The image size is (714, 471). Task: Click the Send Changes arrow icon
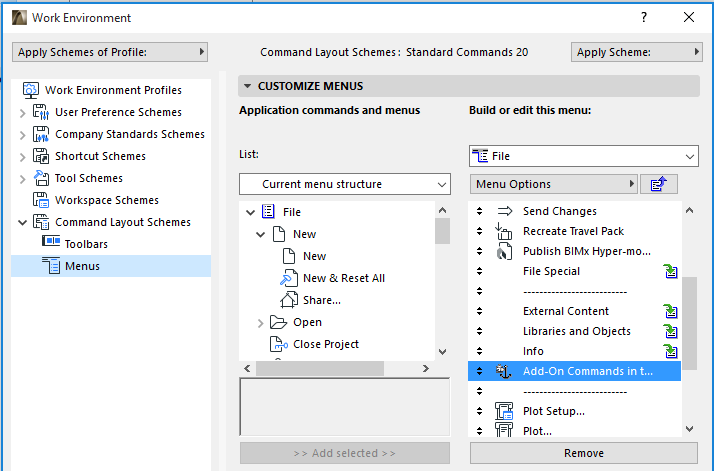pyautogui.click(x=505, y=211)
